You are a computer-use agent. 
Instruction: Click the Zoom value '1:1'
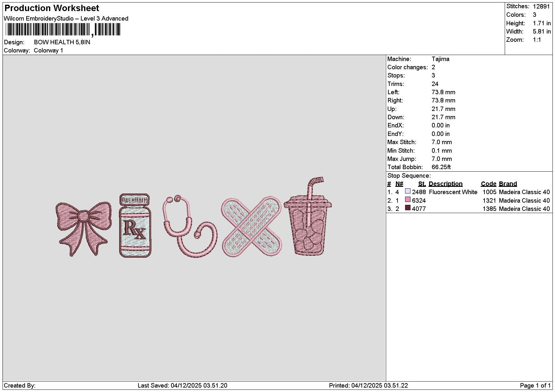coord(537,40)
